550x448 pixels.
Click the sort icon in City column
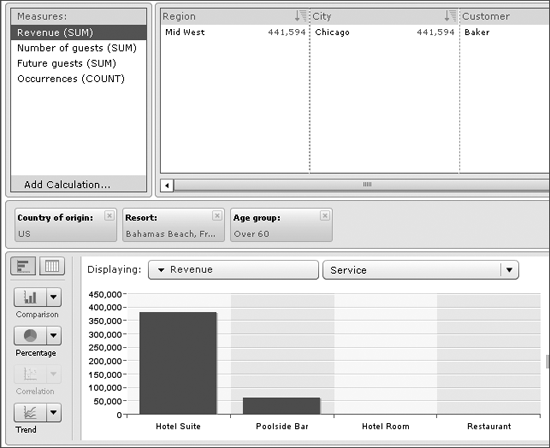click(x=450, y=16)
